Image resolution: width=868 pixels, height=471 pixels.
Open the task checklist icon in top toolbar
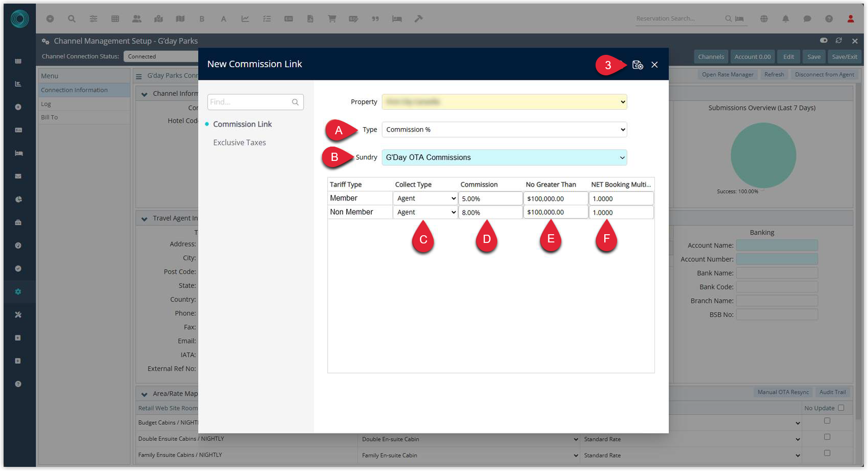point(267,18)
